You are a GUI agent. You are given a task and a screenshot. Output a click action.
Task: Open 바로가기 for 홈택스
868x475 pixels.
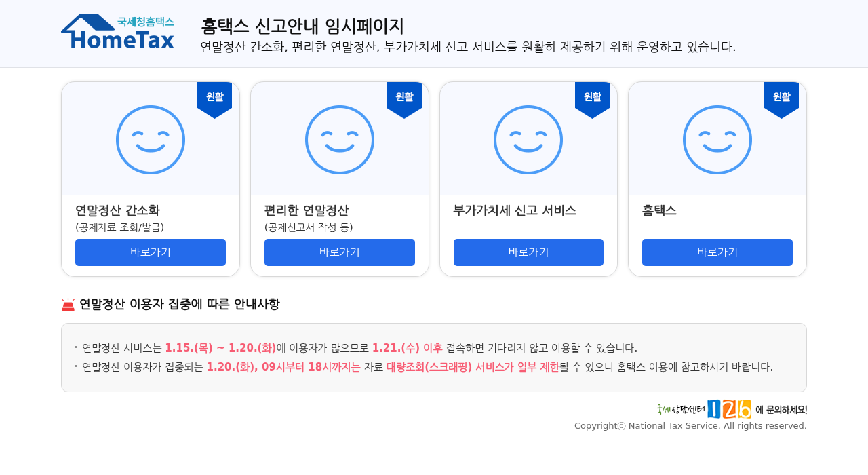click(717, 252)
